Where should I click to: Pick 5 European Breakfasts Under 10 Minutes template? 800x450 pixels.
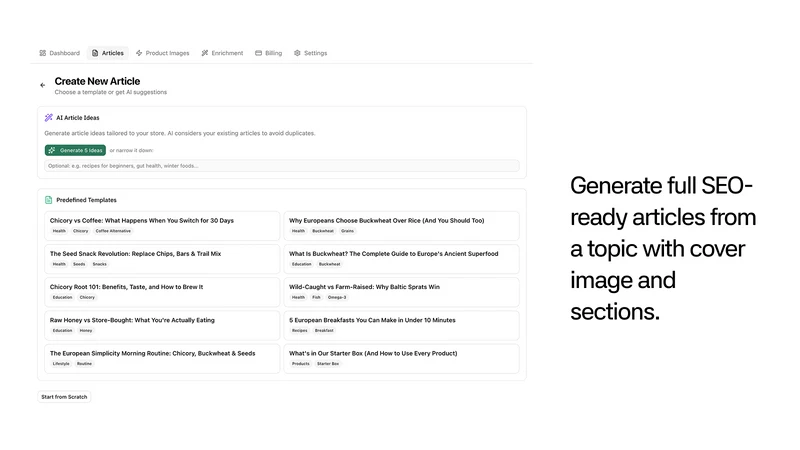(x=402, y=325)
